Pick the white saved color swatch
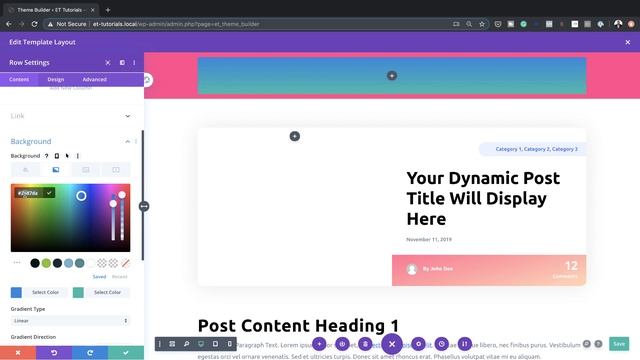This screenshot has width=640, height=360. click(91, 263)
